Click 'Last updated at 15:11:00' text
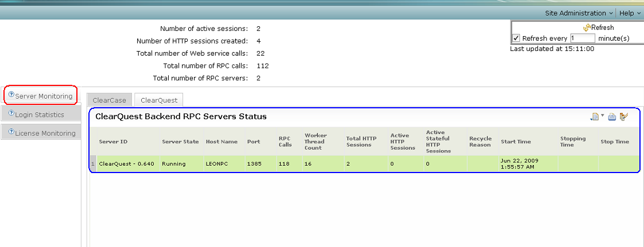This screenshot has height=247, width=644. 552,48
